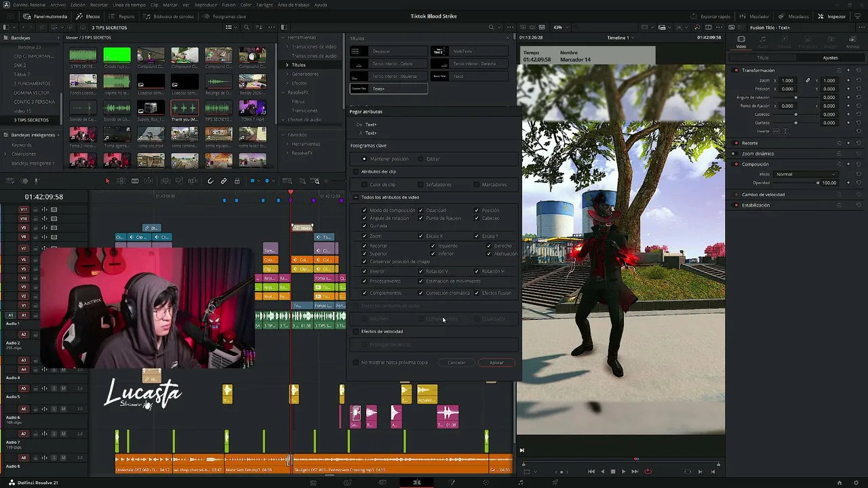The height and width of the screenshot is (488, 868).
Task: Select the Estirar radio option
Action: [x=420, y=159]
